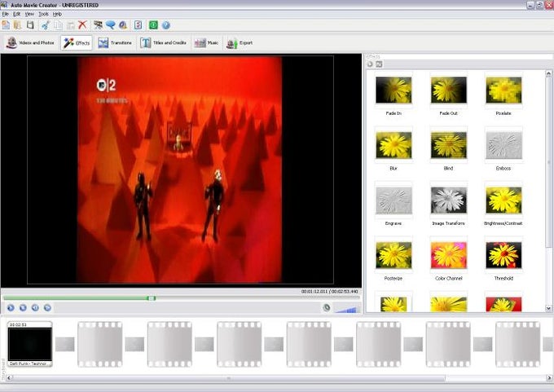Click the Cut scissors toolbar icon

(x=46, y=24)
